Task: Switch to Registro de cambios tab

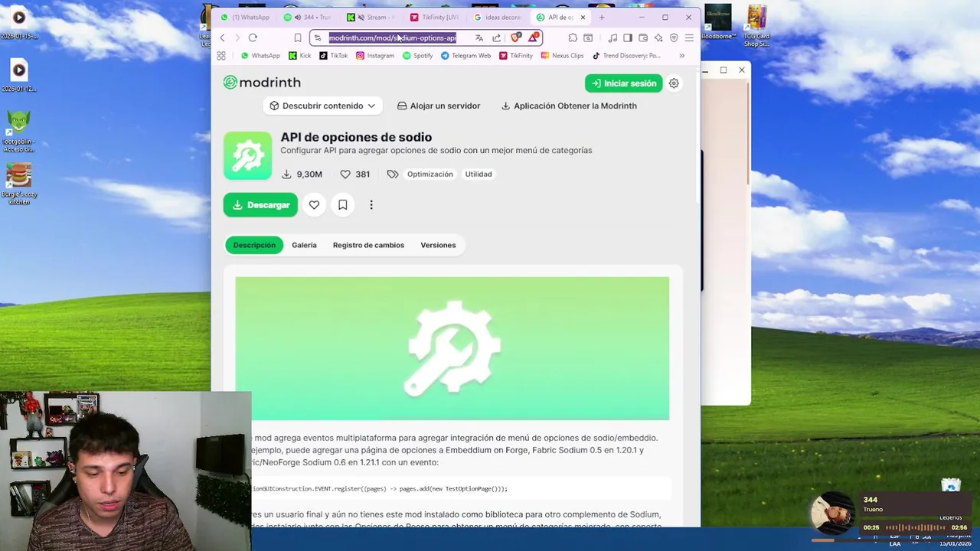Action: pos(368,245)
